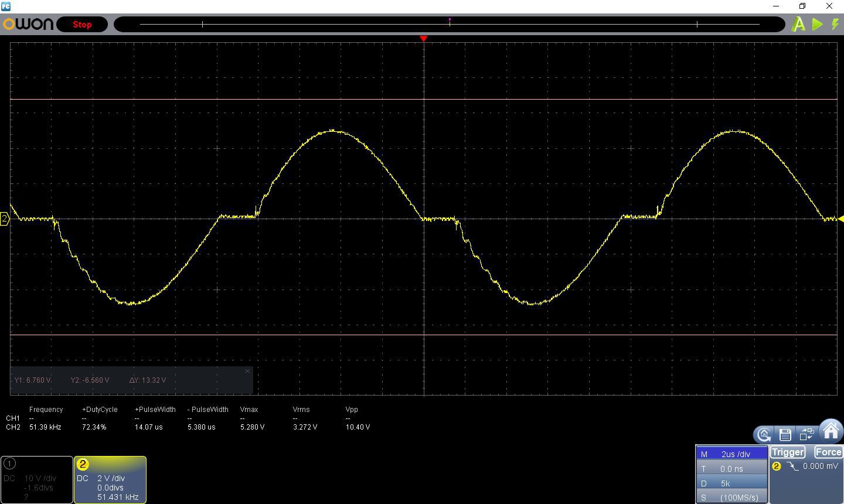The height and width of the screenshot is (504, 844).
Task: Restore down the oscilloscope window
Action: (x=802, y=6)
